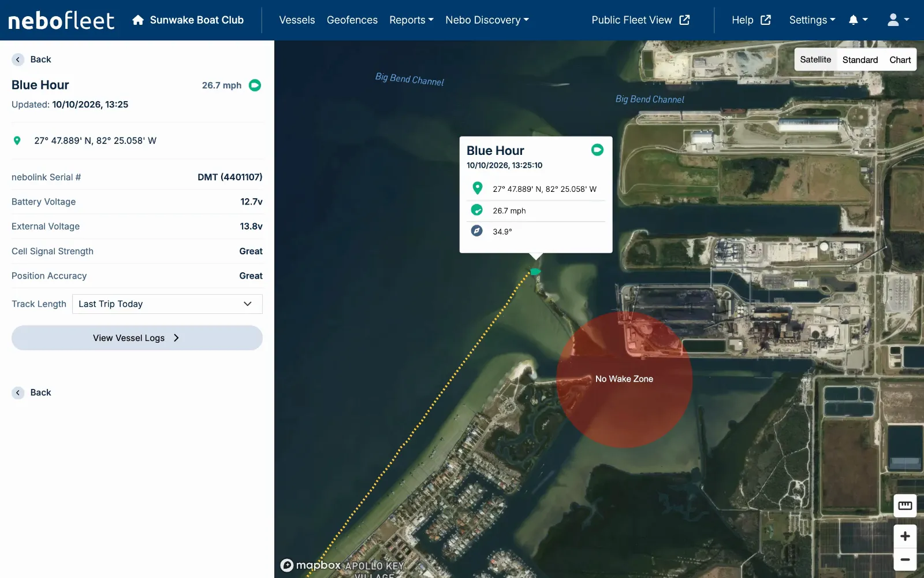
Task: Open Public Fleet View link
Action: pyautogui.click(x=640, y=20)
